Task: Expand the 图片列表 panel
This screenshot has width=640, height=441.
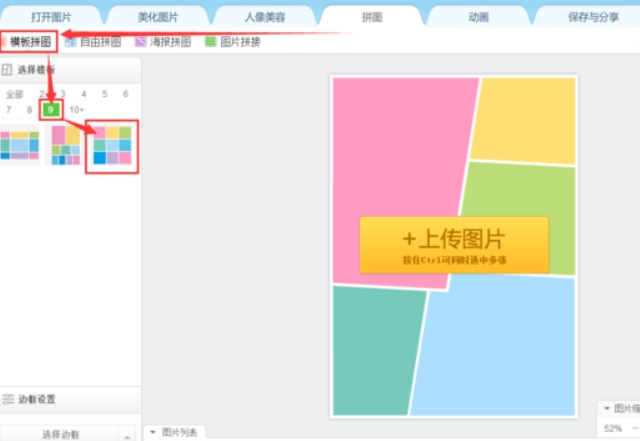Action: coord(174,432)
